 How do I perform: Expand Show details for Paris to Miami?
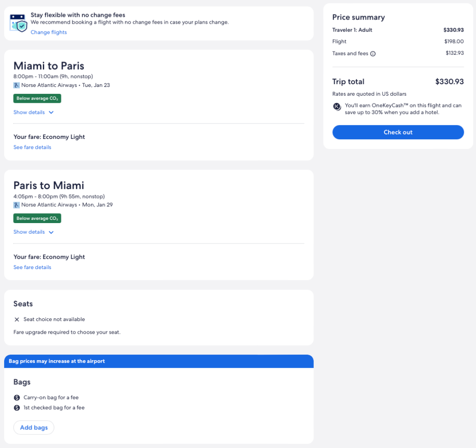pyautogui.click(x=29, y=232)
